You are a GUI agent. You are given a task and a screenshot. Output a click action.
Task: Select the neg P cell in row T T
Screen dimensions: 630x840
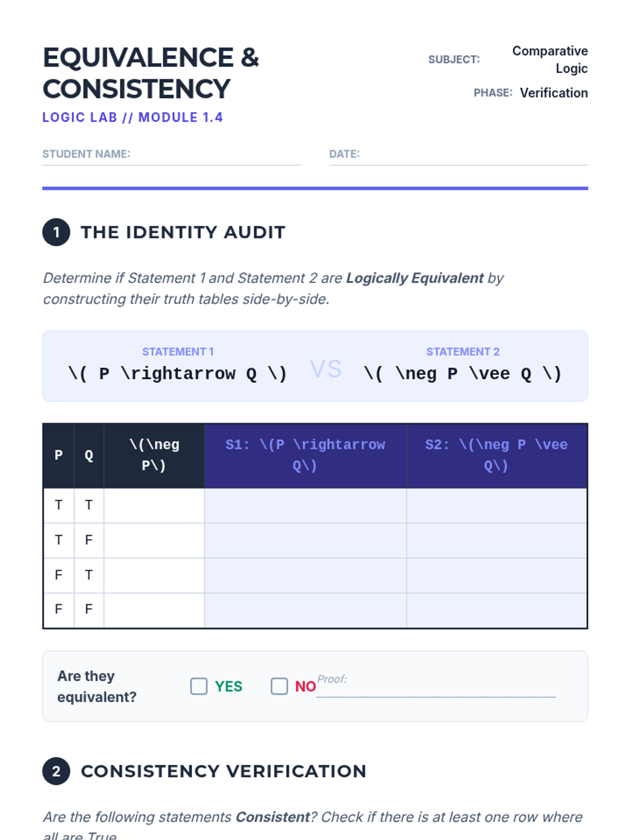pos(154,506)
